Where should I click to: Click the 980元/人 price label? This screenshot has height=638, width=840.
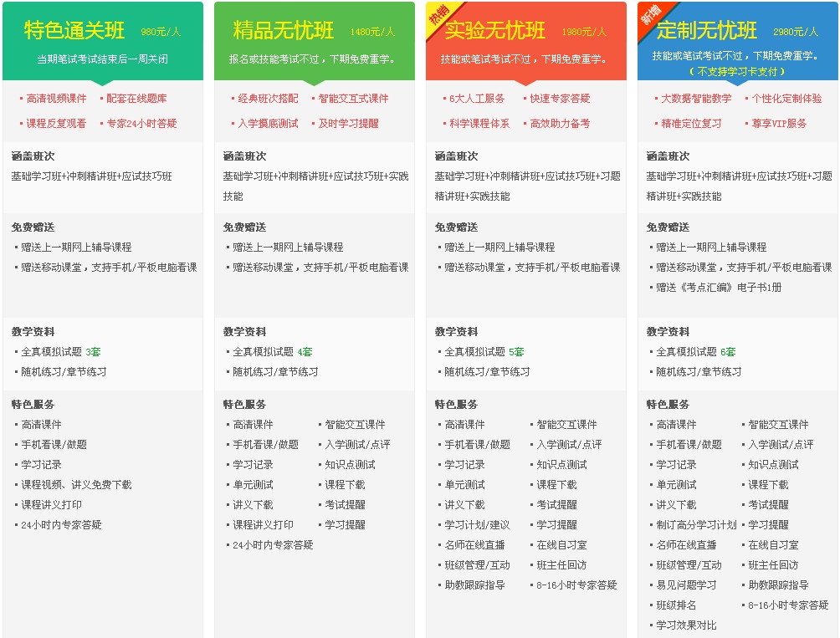coord(161,32)
